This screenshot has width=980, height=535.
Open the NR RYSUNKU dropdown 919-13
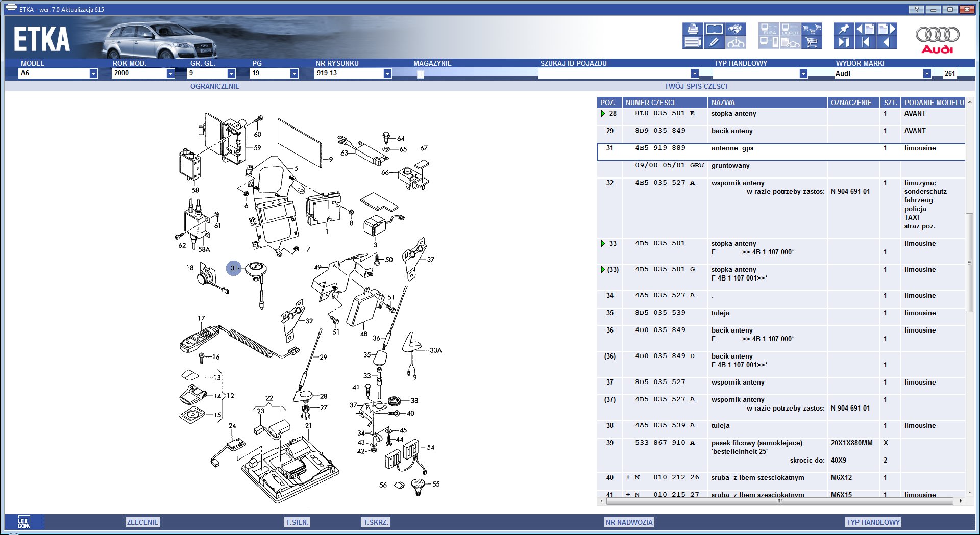click(x=387, y=73)
